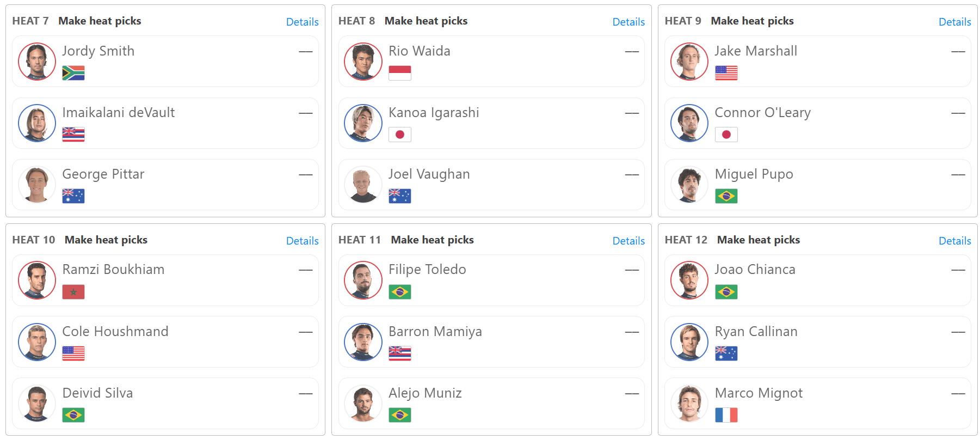Pick Joao Chianca in Heat 12
The height and width of the screenshot is (439, 980).
[x=818, y=280]
